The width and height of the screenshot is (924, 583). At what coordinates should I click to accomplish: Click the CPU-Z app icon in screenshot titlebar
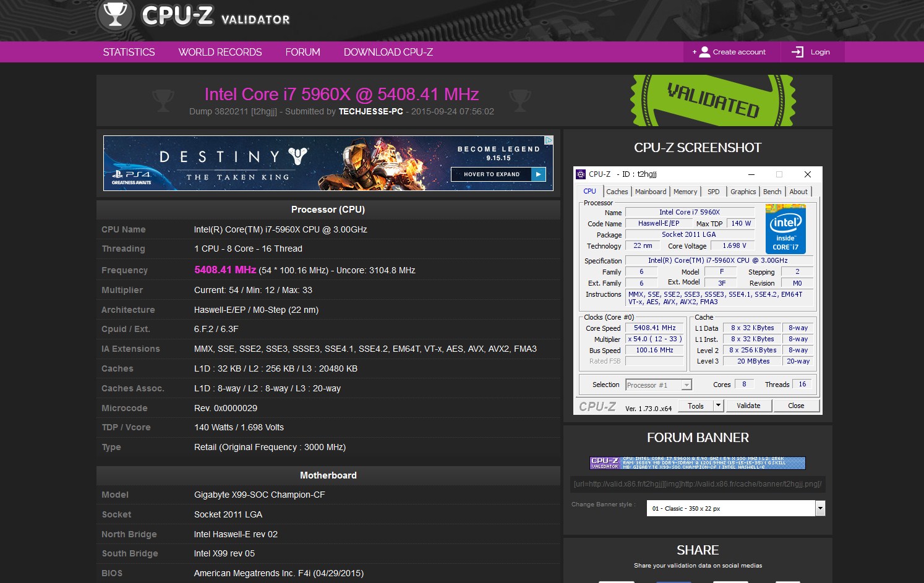581,174
